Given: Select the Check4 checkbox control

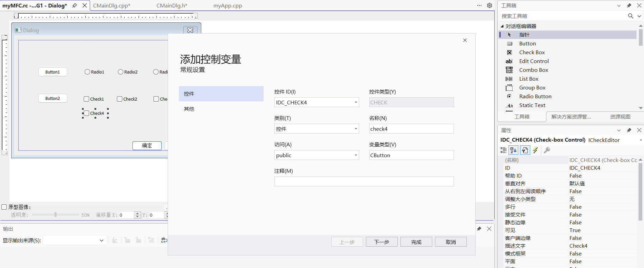Looking at the screenshot, I should point(95,113).
